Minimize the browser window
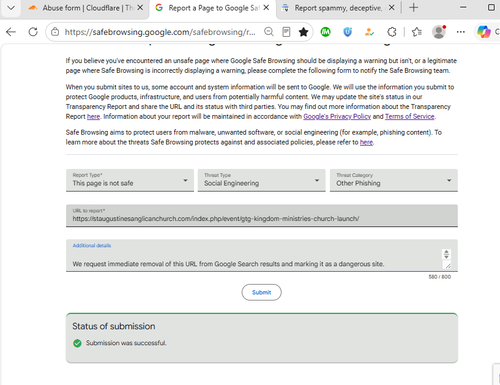This screenshot has width=500, height=385. [463, 7]
